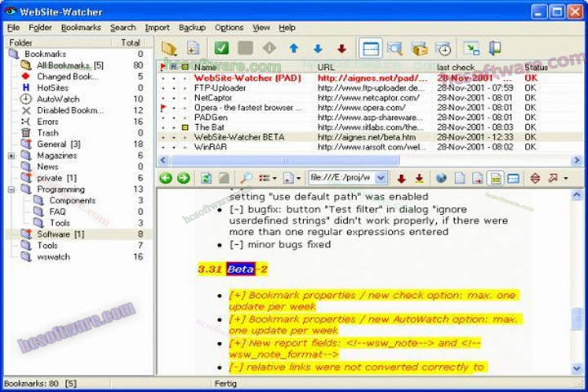Click the vertical scrollbar thumb of the content pane

pyautogui.click(x=577, y=318)
